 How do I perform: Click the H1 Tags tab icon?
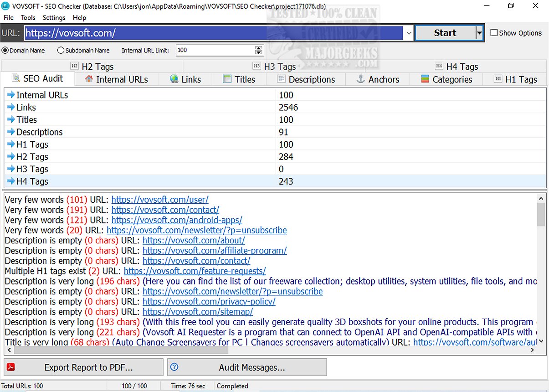click(498, 79)
